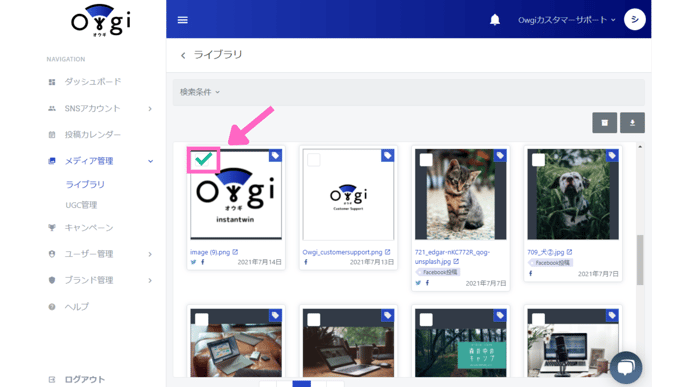Click the Facebook投稿 tag on the dog card
Screen dimensions: 688x387
tap(551, 263)
